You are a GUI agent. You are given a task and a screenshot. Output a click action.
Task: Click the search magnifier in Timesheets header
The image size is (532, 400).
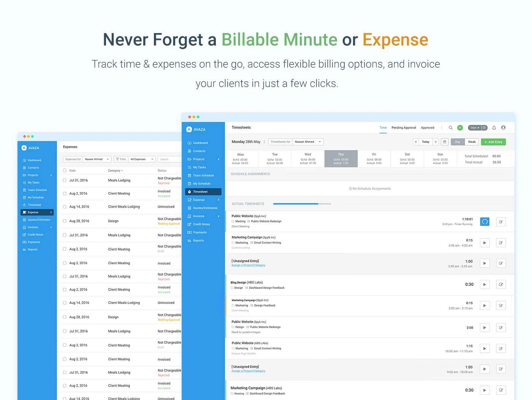(x=450, y=128)
